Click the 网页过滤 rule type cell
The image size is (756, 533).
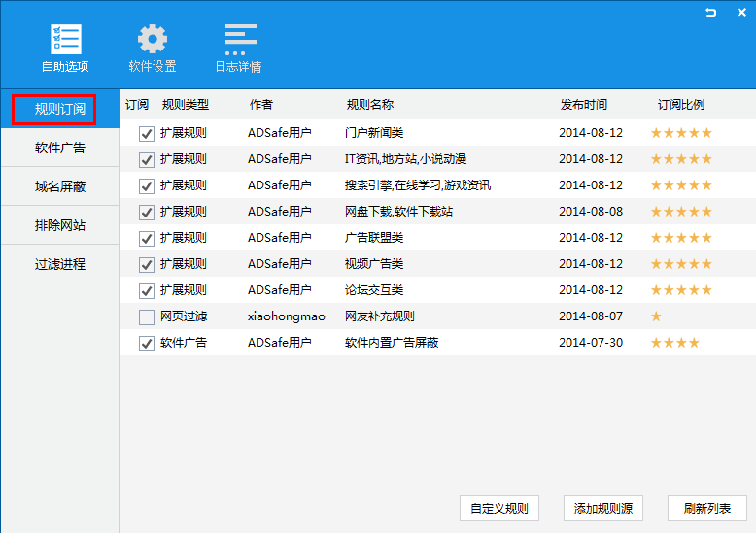184,316
